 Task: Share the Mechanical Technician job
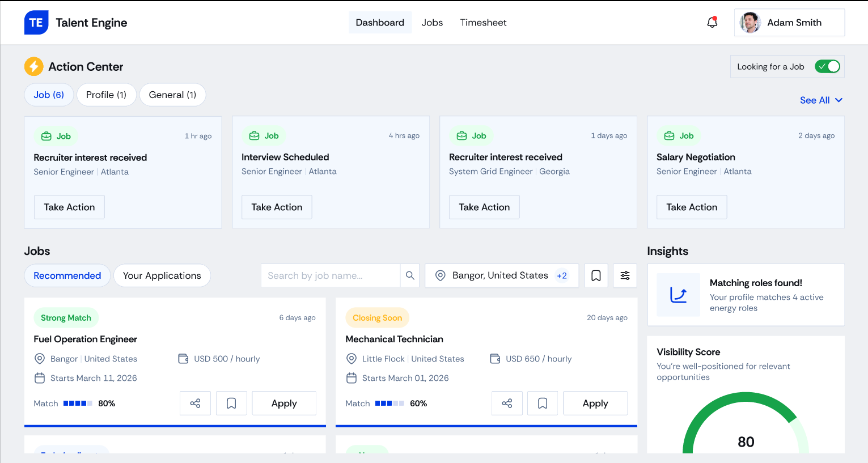coord(507,403)
